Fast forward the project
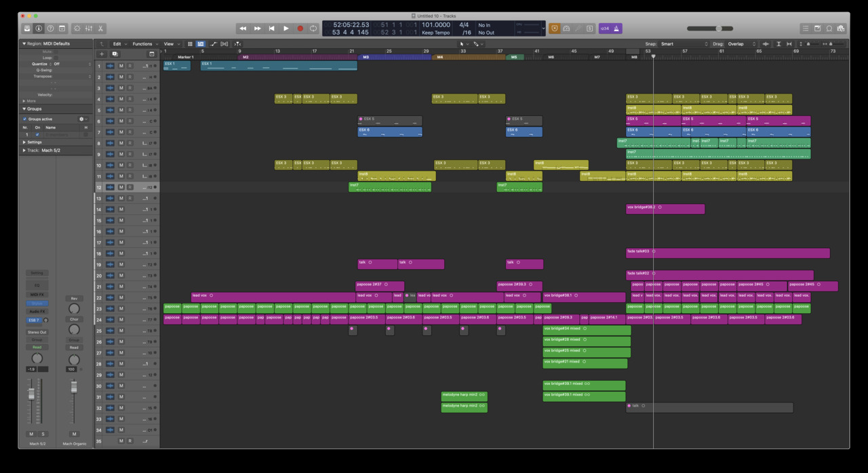This screenshot has width=868, height=473. tap(258, 28)
